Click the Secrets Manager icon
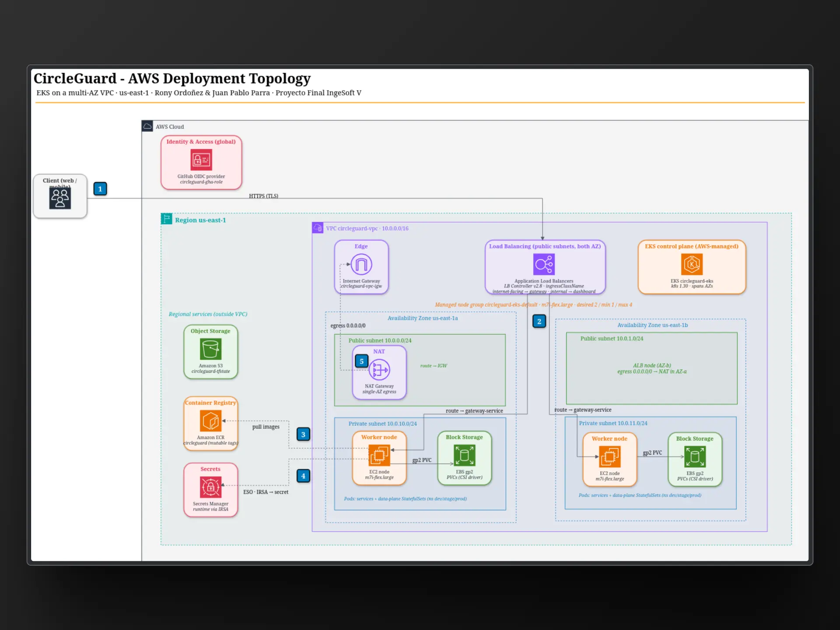The image size is (840, 630). (210, 487)
